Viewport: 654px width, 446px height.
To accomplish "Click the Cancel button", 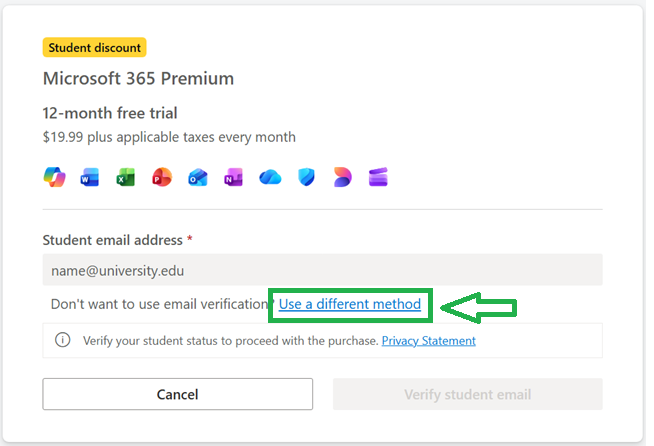I will click(x=177, y=394).
